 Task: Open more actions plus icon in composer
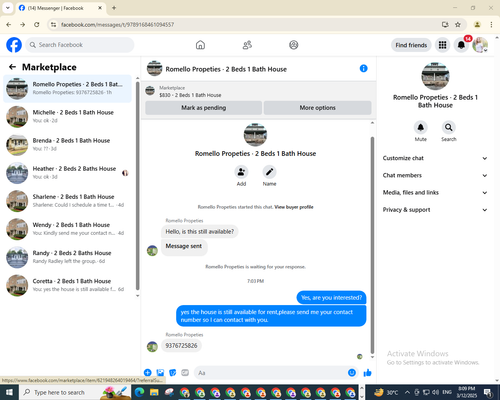[x=148, y=373]
